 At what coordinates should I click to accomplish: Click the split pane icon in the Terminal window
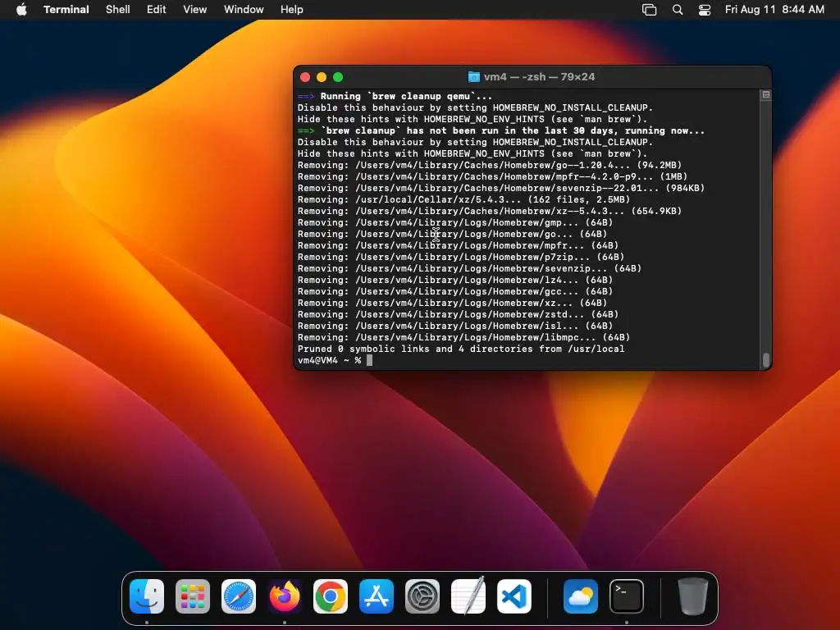766,94
